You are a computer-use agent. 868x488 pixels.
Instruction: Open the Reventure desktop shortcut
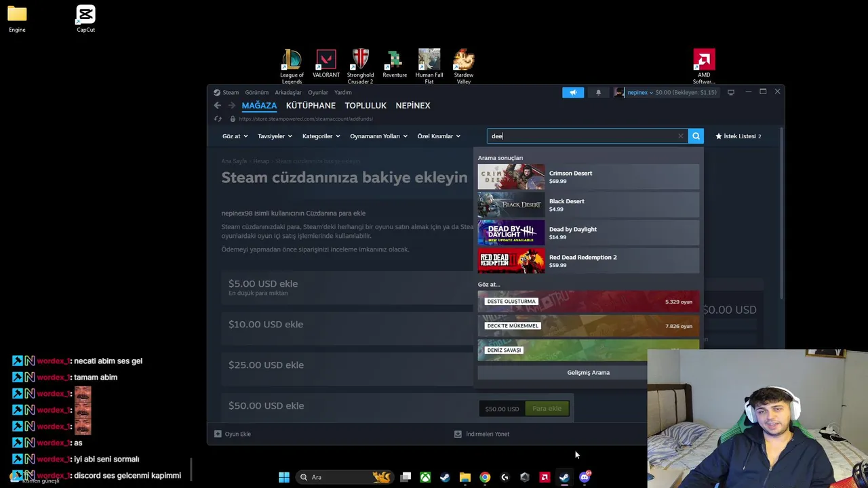[x=395, y=64]
